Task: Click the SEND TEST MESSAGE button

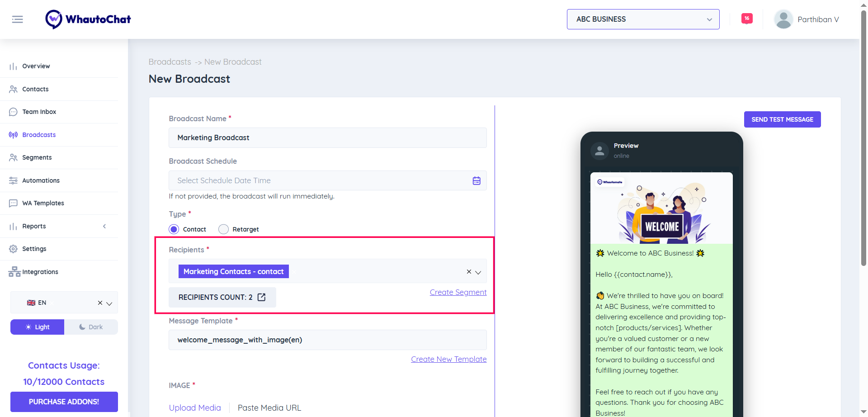Action: coord(782,119)
